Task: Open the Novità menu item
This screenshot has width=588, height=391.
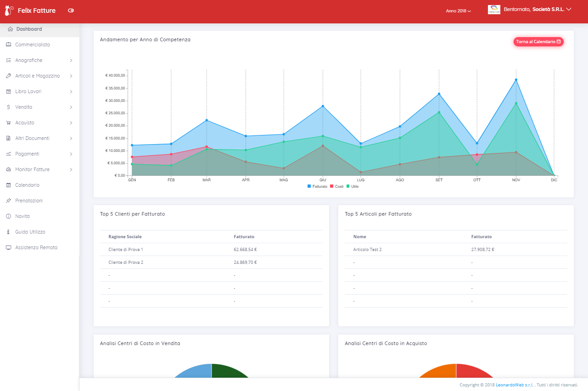Action: 39,216
